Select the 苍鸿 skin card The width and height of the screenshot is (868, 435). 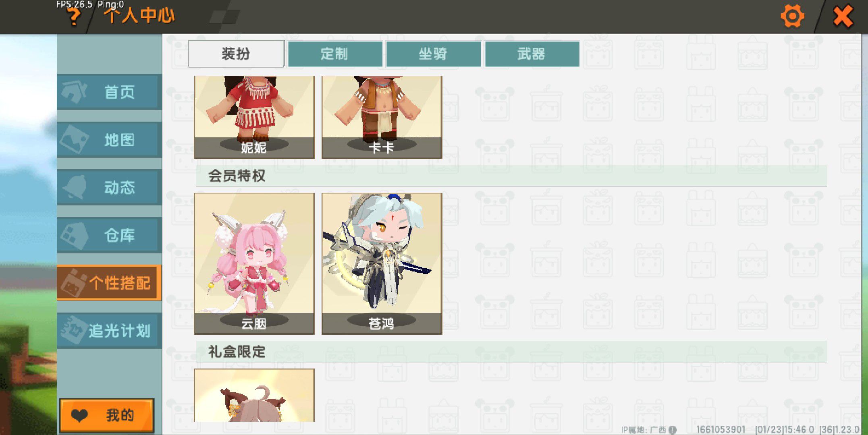pyautogui.click(x=382, y=263)
